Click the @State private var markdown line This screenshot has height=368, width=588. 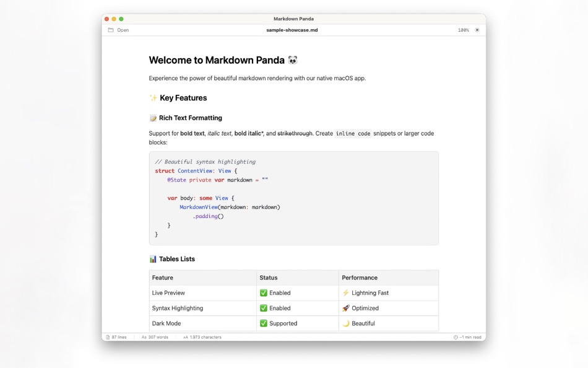click(217, 180)
